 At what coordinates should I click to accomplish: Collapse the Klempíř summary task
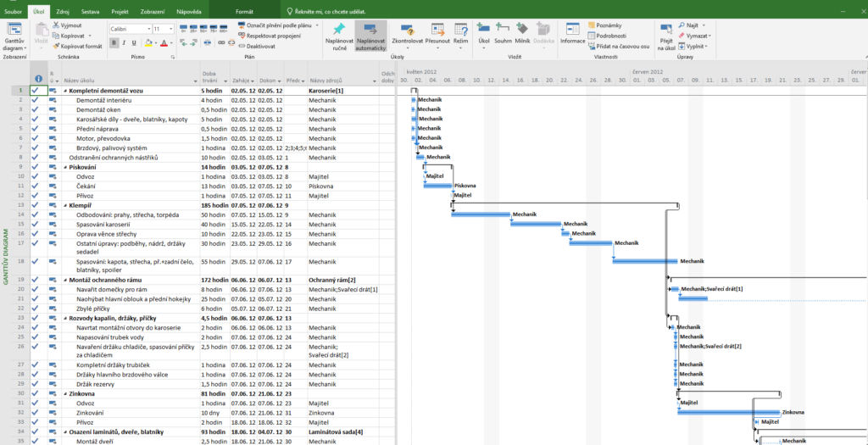[x=65, y=205]
